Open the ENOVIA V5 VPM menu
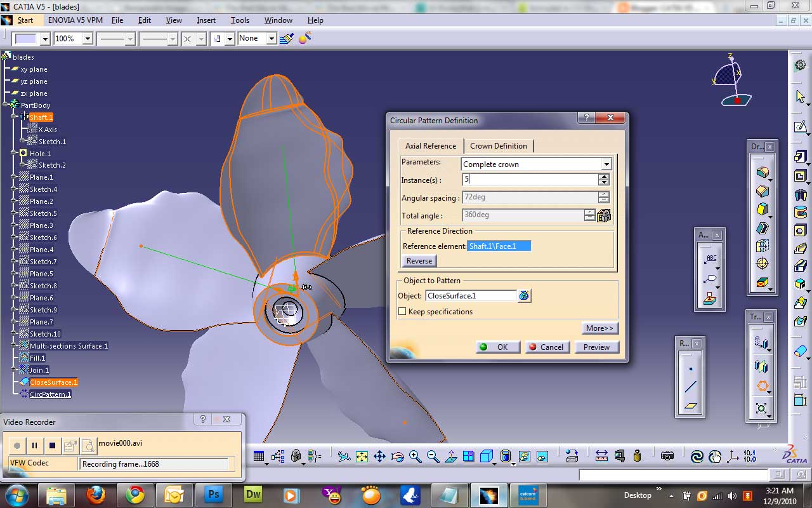 (75, 20)
